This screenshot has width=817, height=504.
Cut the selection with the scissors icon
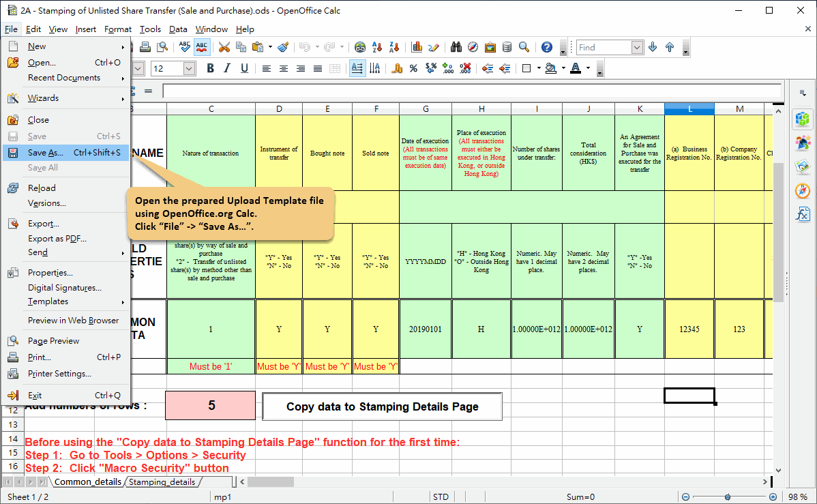point(224,48)
